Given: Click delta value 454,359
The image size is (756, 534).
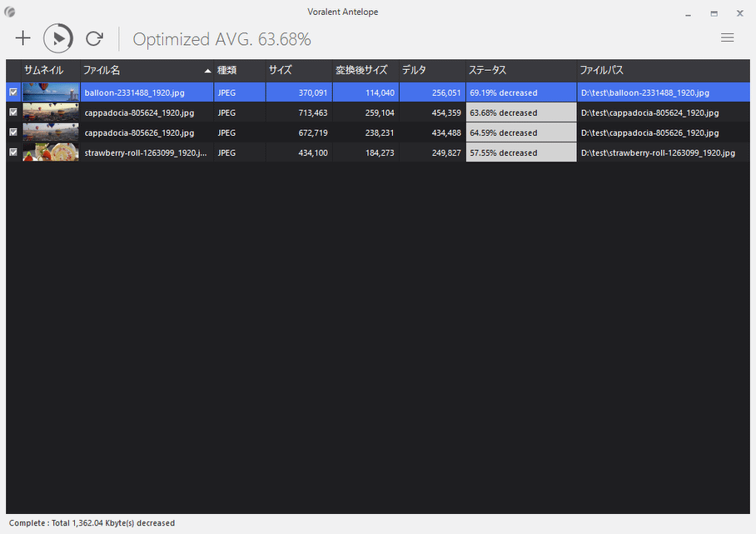Looking at the screenshot, I should pyautogui.click(x=446, y=112).
